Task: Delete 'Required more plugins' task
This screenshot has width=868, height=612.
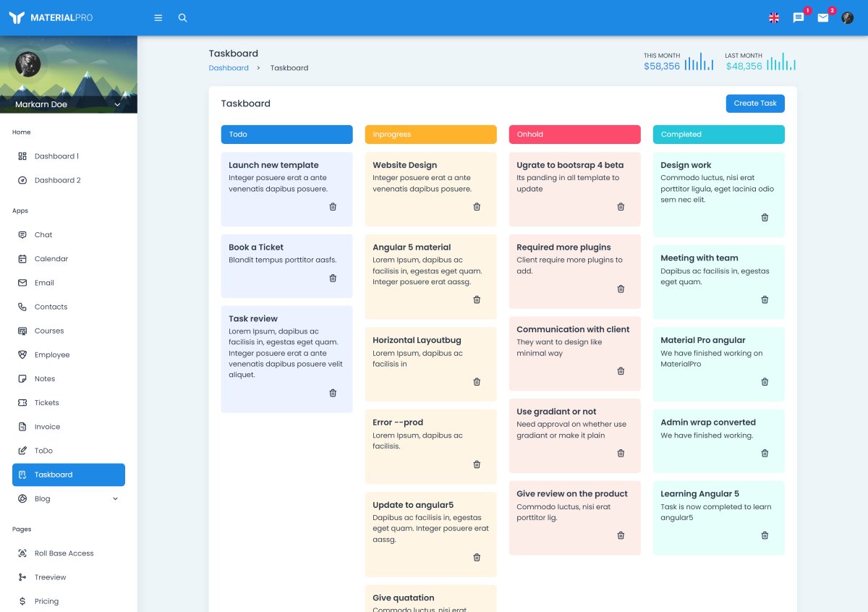Action: coord(621,289)
